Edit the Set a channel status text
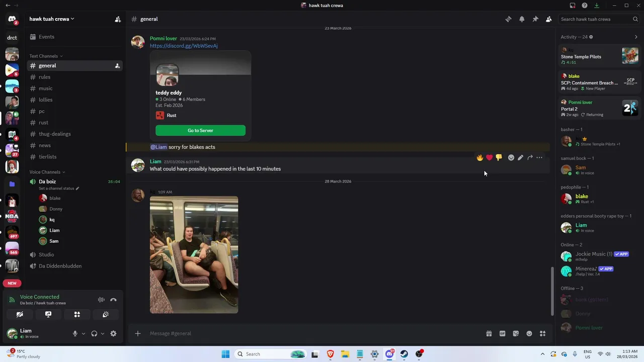Image resolution: width=644 pixels, height=362 pixels. click(59, 189)
